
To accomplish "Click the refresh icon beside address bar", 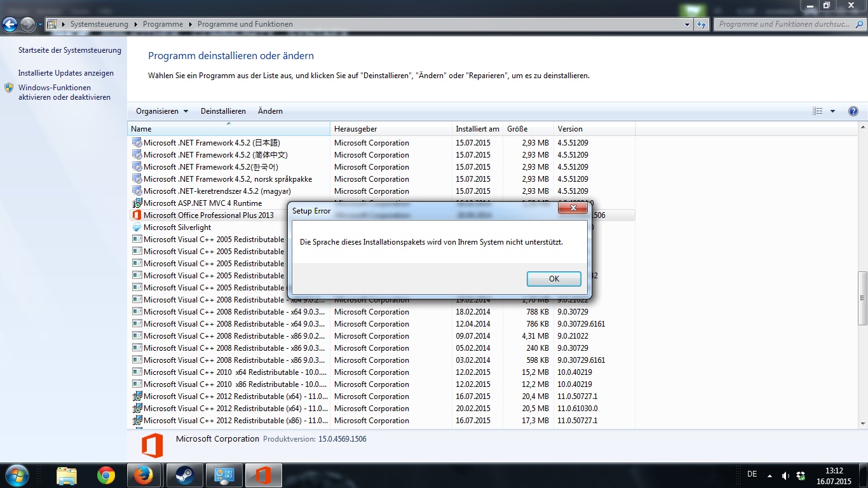I will click(702, 24).
